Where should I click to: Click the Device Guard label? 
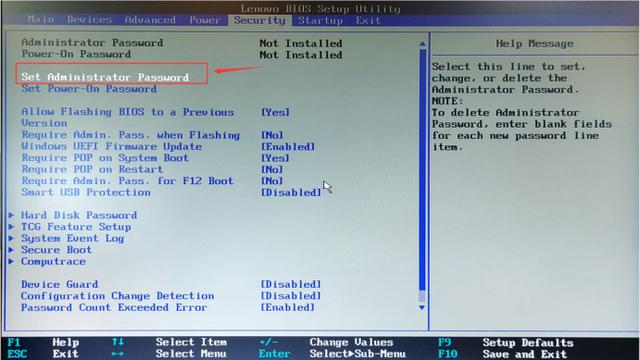[60, 284]
